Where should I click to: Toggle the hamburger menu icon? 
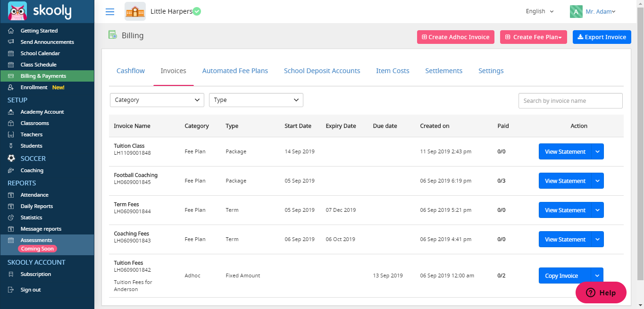point(110,12)
